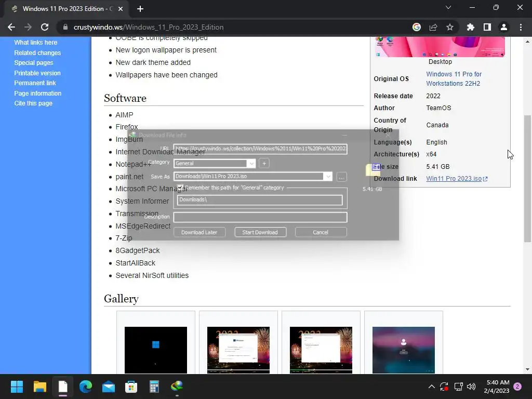
Task: View site info via the lock icon
Action: point(65,27)
